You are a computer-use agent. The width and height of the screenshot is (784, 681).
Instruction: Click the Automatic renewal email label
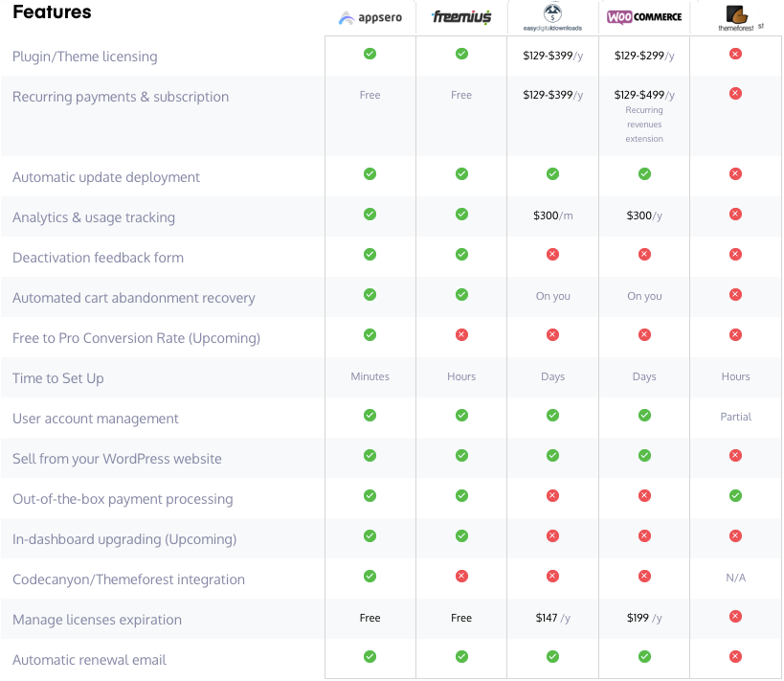point(89,660)
